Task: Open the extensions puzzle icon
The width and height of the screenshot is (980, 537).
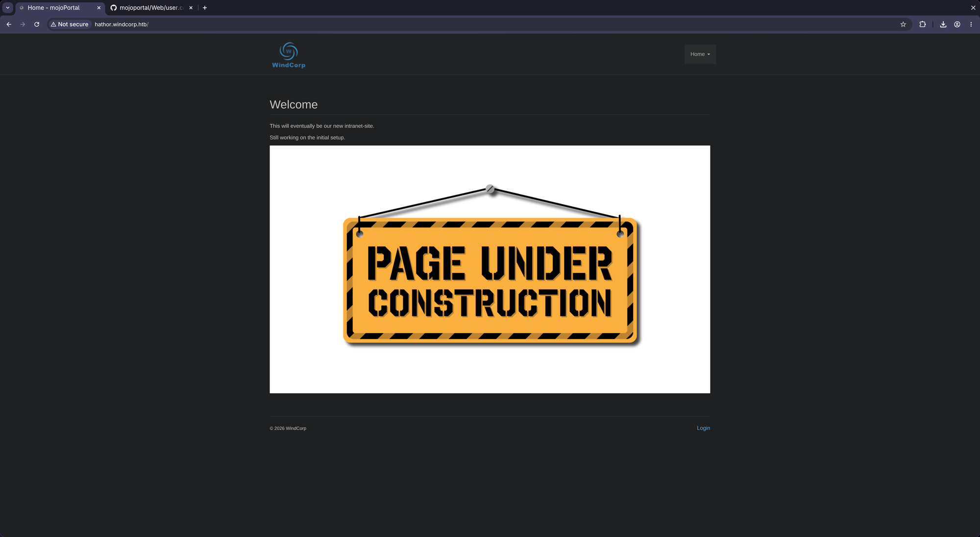Action: coord(923,24)
